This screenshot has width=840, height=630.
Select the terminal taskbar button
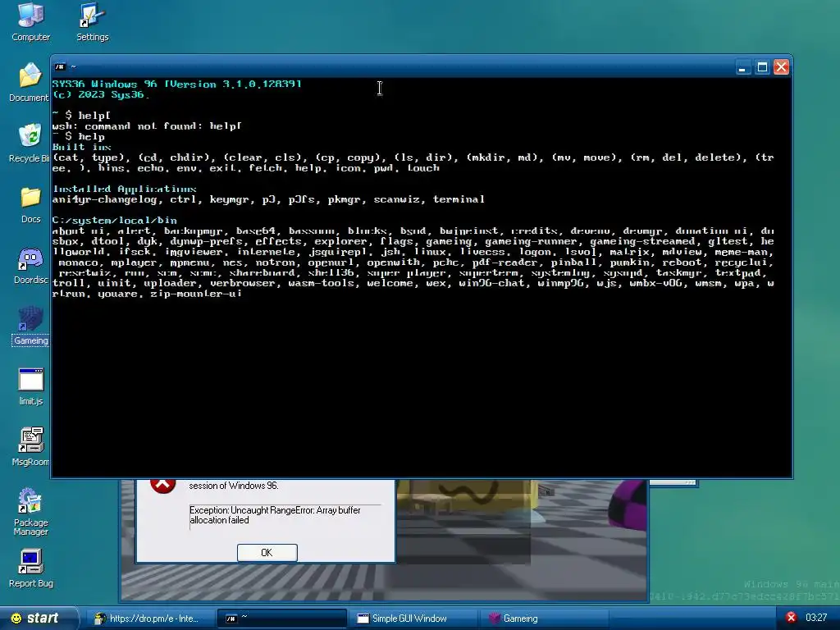[282, 619]
